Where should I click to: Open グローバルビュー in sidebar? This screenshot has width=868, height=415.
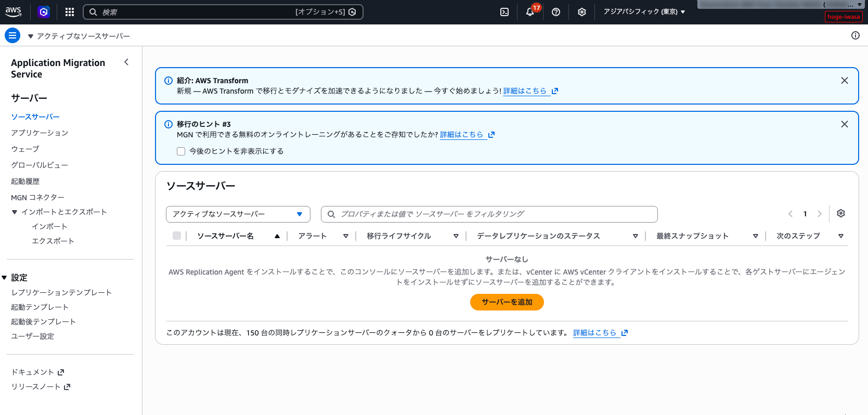coord(40,165)
